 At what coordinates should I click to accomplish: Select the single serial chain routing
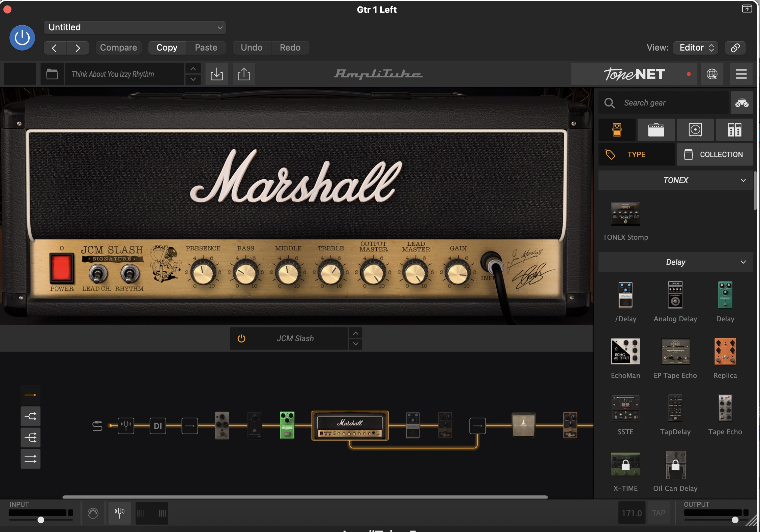(x=30, y=395)
